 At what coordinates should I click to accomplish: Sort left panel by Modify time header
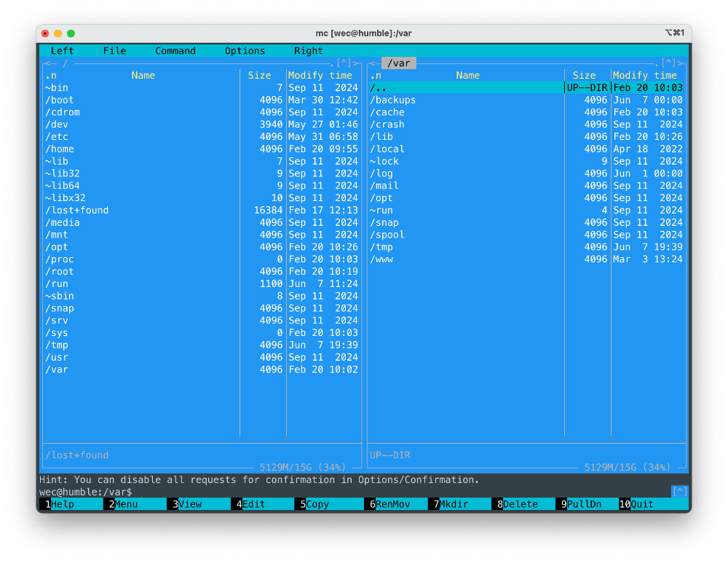(320, 76)
